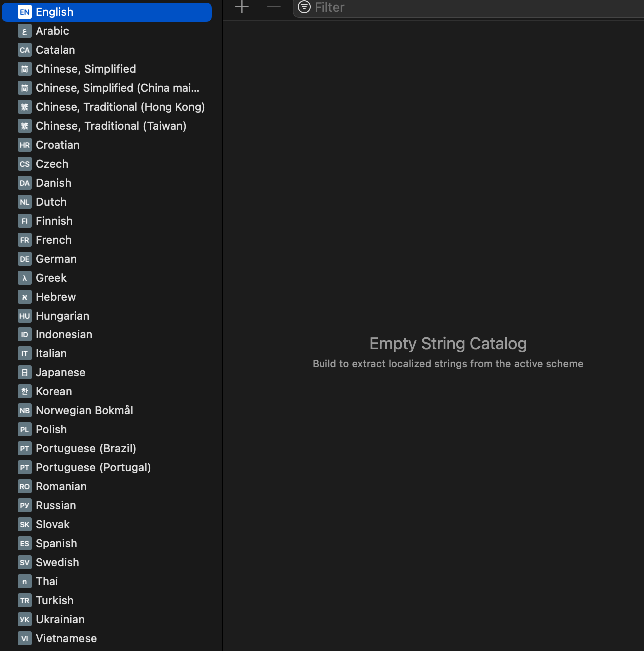Screen dimensions: 644x651
Task: Choose Portuguese (Brazil) language
Action: tap(86, 449)
